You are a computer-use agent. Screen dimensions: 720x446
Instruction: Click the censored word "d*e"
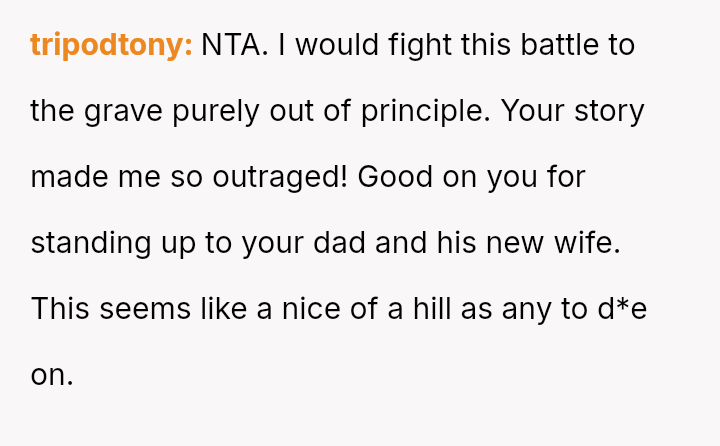(622, 309)
